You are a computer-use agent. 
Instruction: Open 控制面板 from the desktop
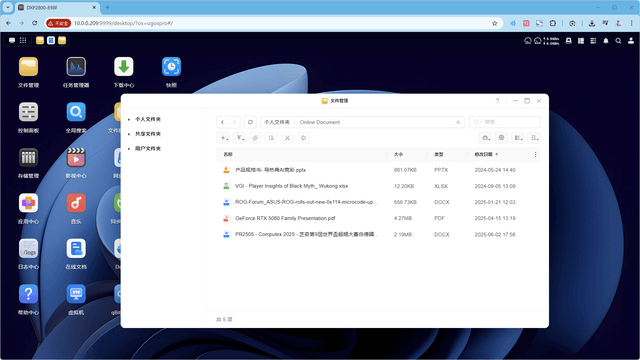(x=28, y=112)
